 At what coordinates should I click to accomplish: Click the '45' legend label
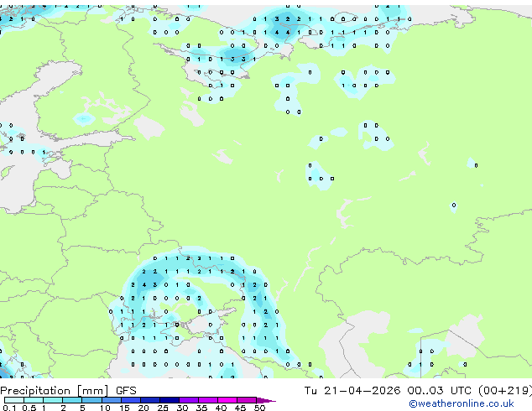click(240, 408)
